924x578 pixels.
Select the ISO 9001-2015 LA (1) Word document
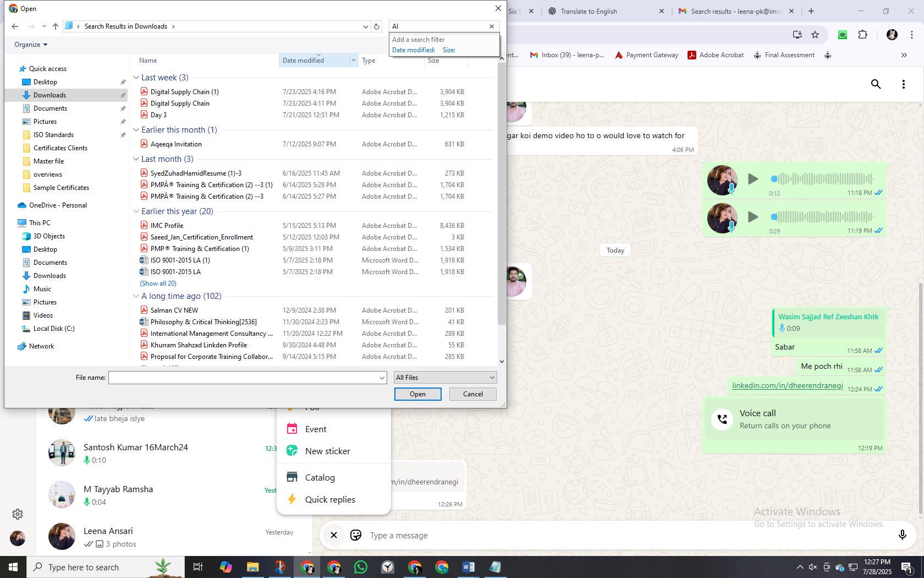click(x=180, y=260)
